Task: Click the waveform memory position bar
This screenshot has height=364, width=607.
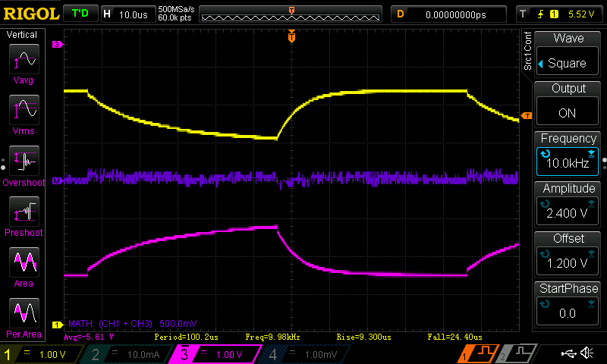Action: click(x=291, y=14)
